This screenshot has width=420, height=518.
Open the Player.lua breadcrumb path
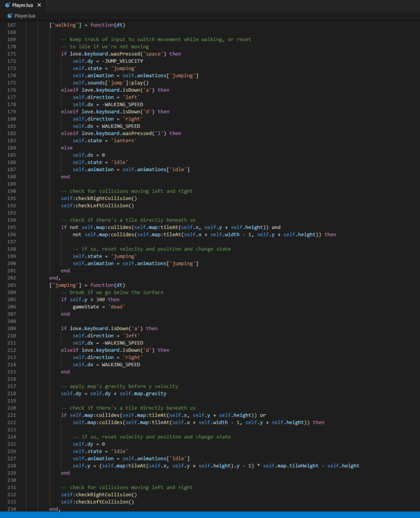(x=24, y=16)
